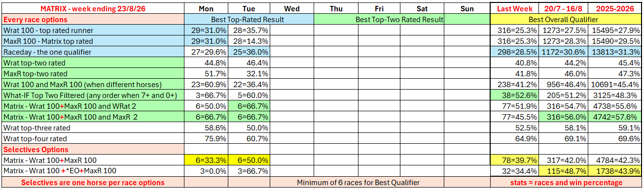
Task: Select the 4742=57.6% green cell
Action: pos(617,117)
